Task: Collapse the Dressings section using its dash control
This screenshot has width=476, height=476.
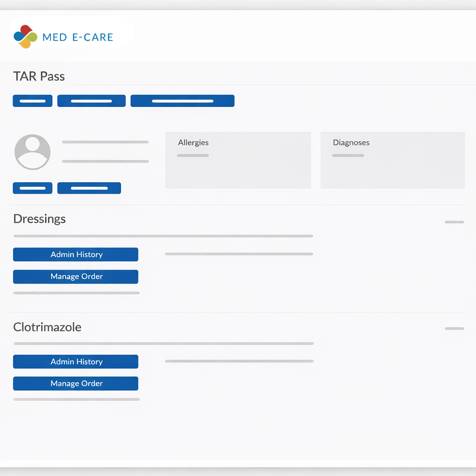Action: click(x=454, y=222)
